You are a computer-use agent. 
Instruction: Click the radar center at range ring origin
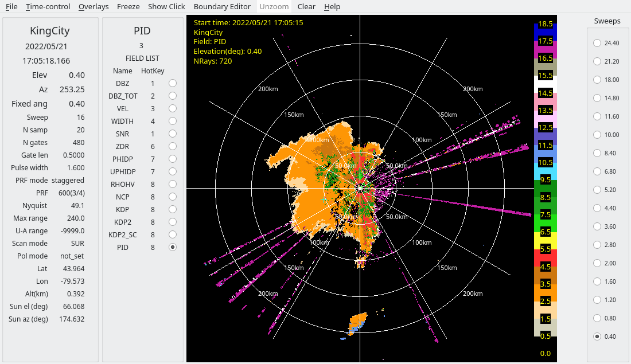[360, 187]
